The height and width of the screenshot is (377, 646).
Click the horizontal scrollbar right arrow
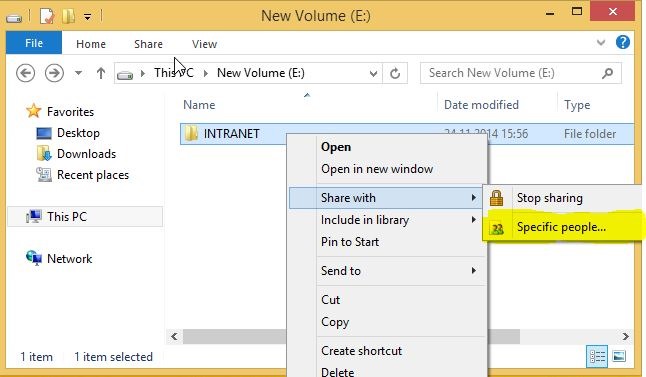click(625, 336)
